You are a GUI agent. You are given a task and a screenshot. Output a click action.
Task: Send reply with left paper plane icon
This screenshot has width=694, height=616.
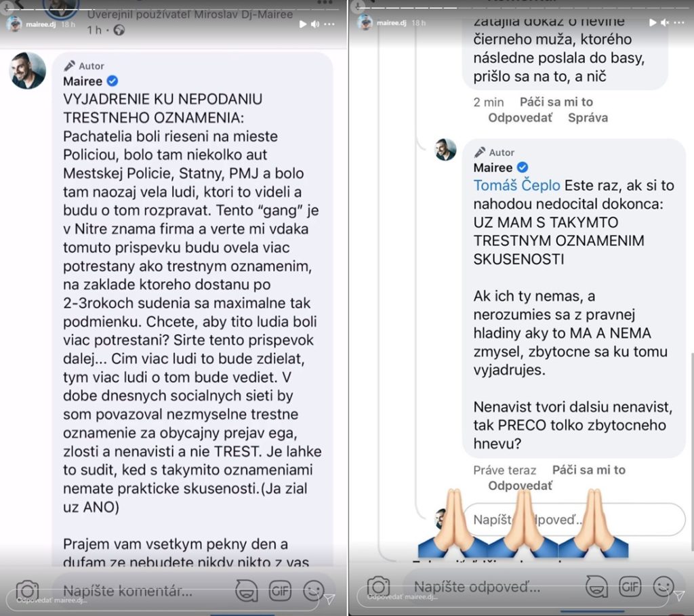point(329,599)
